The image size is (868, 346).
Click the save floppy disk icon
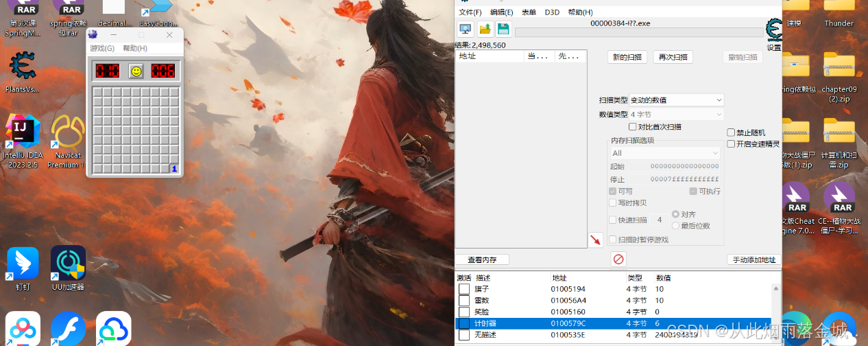click(503, 29)
